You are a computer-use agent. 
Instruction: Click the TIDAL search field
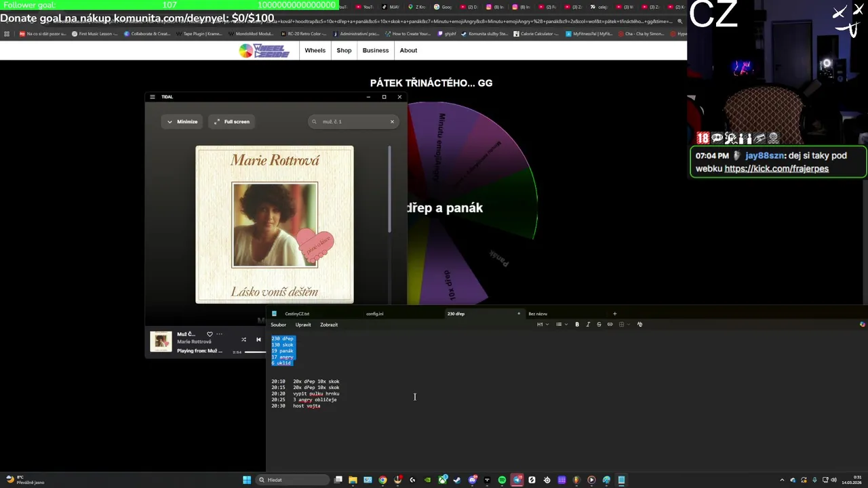(x=353, y=121)
